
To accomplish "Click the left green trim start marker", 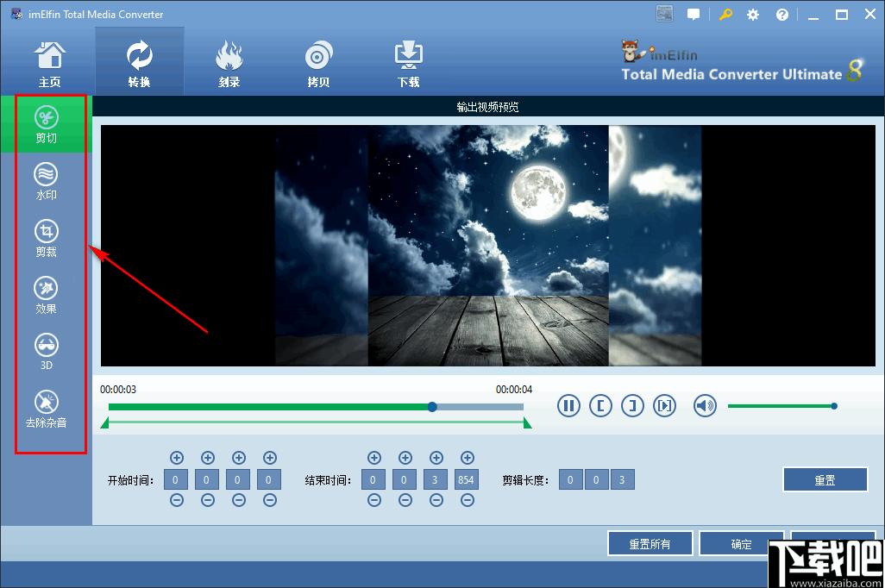I will tap(105, 422).
